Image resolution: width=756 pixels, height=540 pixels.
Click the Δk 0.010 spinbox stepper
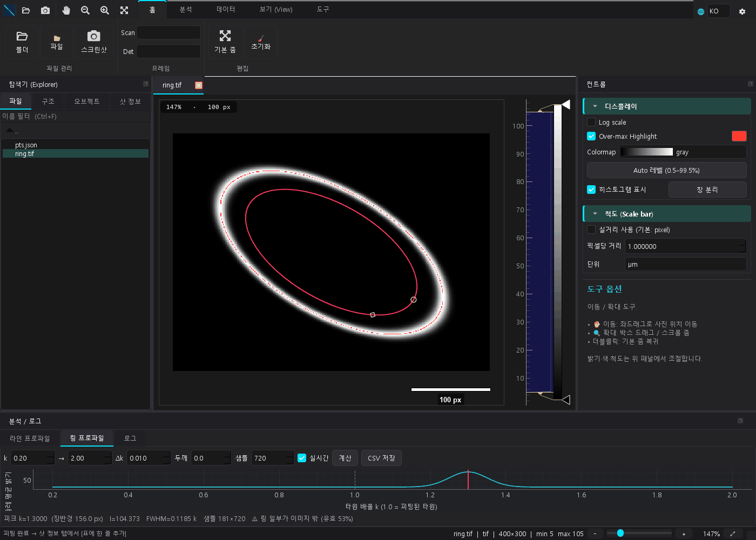tap(166, 458)
